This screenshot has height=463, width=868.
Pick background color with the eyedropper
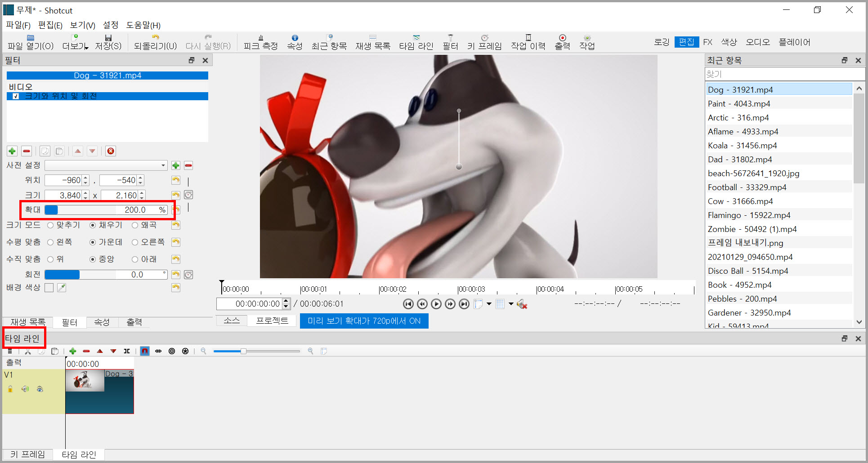coord(62,288)
